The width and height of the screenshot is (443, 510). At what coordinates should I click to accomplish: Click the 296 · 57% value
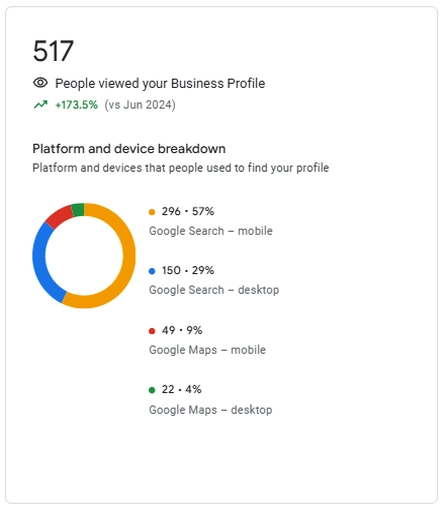(188, 211)
